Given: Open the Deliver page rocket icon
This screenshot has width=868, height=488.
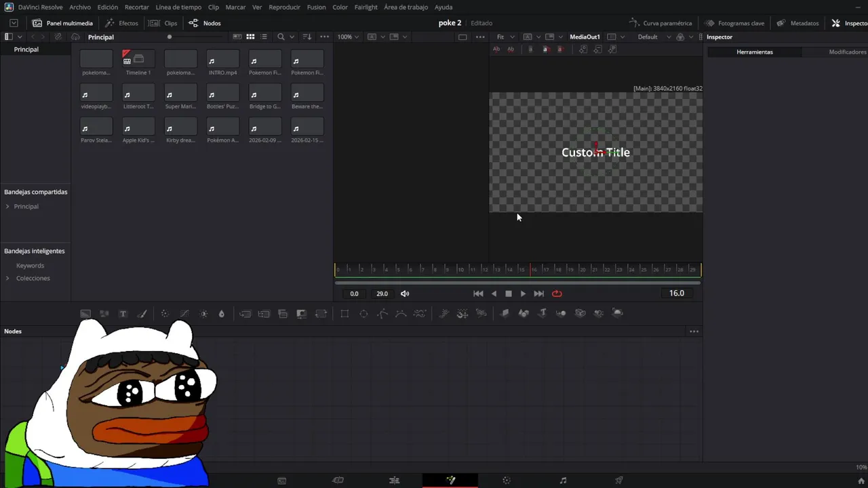Looking at the screenshot, I should coord(619,480).
